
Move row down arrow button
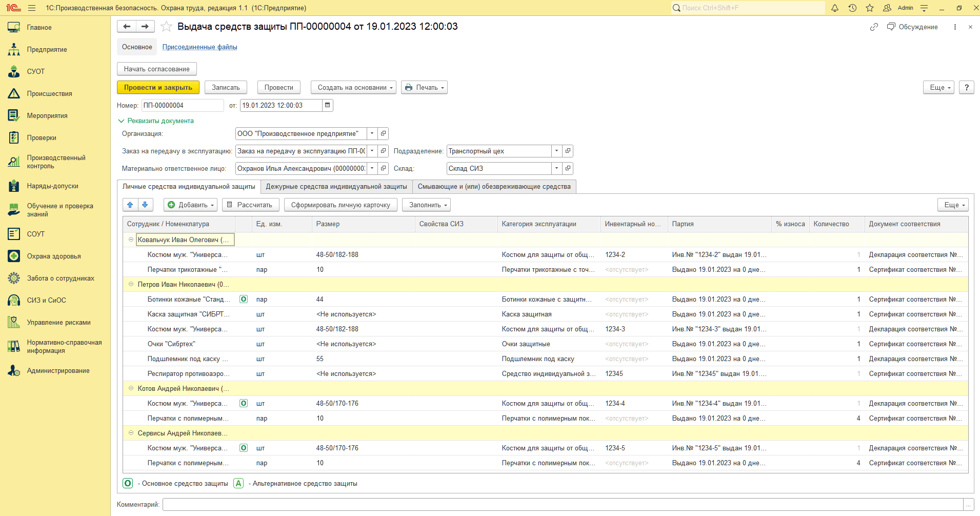coord(145,205)
